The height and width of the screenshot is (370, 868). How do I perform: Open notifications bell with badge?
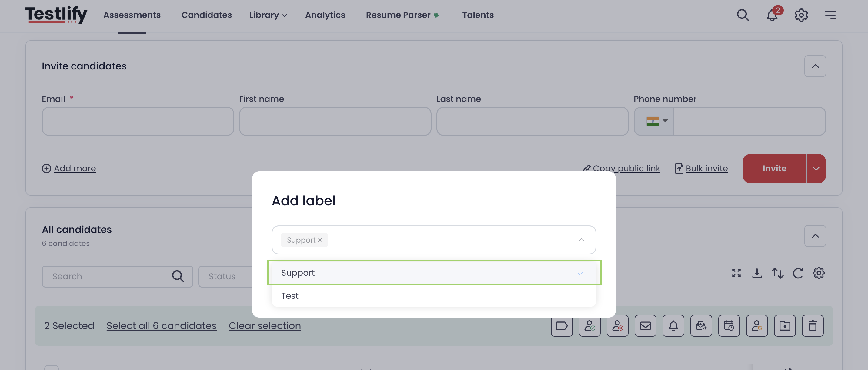coord(772,15)
